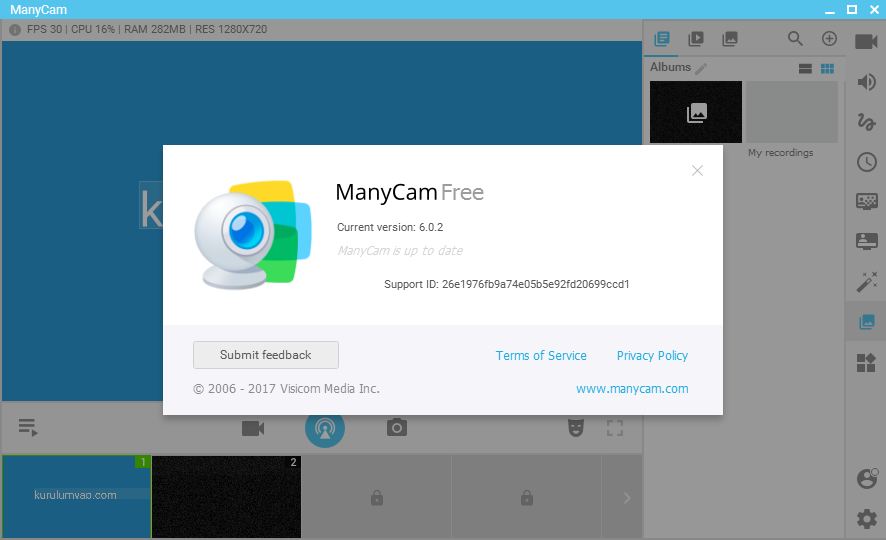The width and height of the screenshot is (886, 540).
Task: Click the Support ID text
Action: click(x=507, y=284)
